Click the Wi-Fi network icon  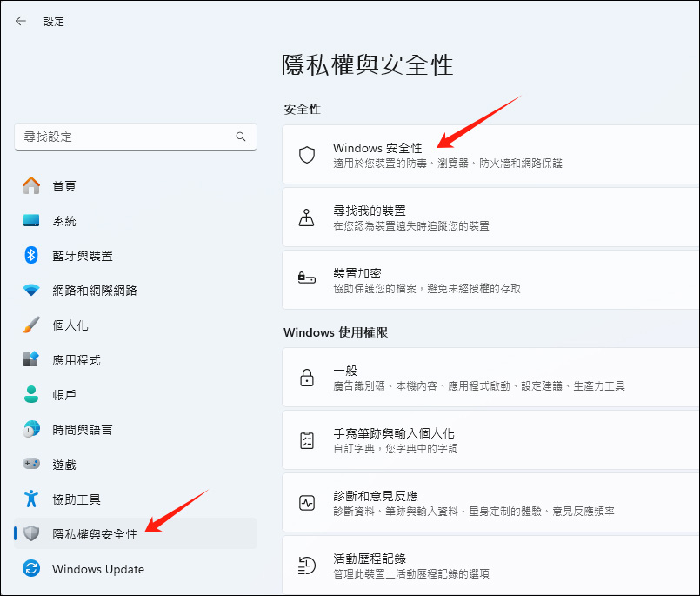coord(31,290)
